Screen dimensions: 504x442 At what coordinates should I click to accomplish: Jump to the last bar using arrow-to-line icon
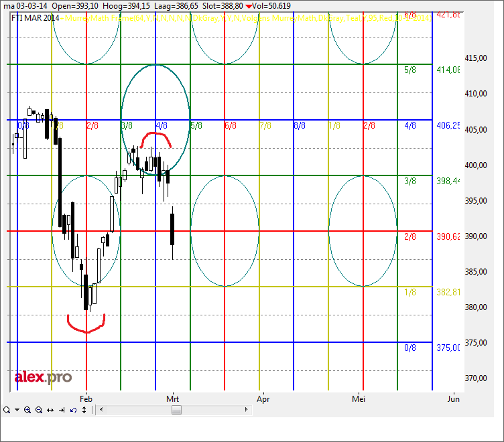pyautogui.click(x=61, y=410)
